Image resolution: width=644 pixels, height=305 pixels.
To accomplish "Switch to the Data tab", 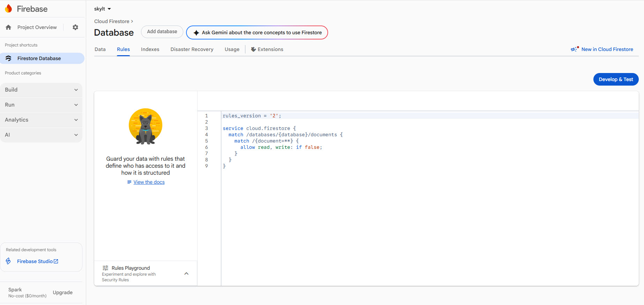I will [x=100, y=49].
